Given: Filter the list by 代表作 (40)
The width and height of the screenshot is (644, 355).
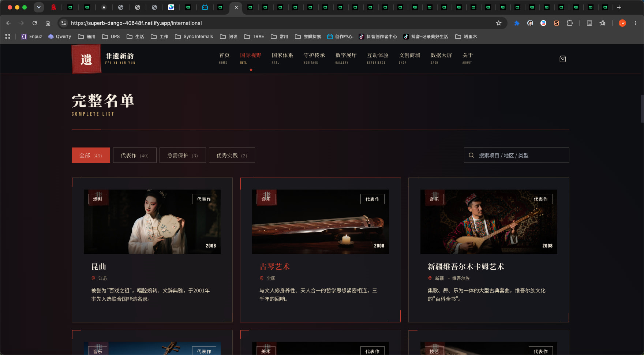Looking at the screenshot, I should pos(135,155).
